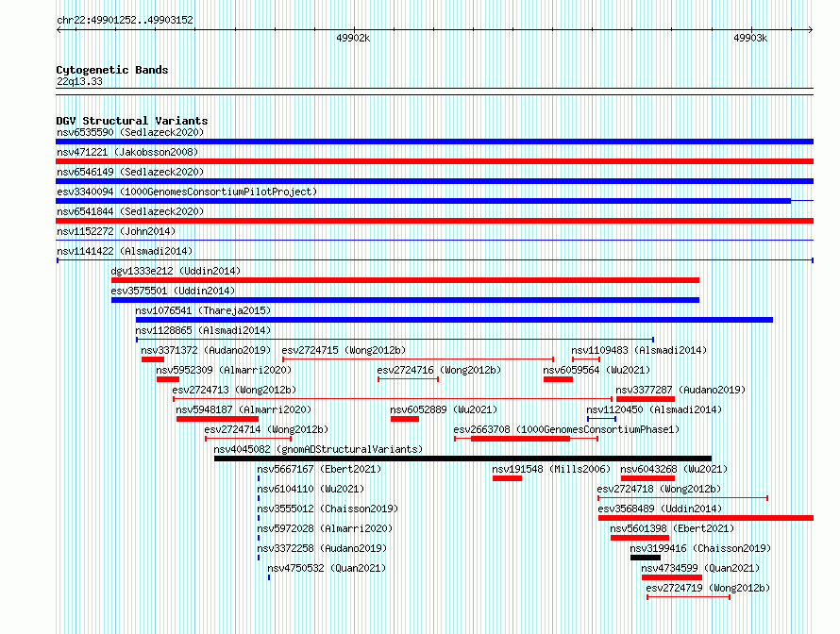
Task: Click the esv2724715 (Wong2012b) label
Action: pos(344,350)
